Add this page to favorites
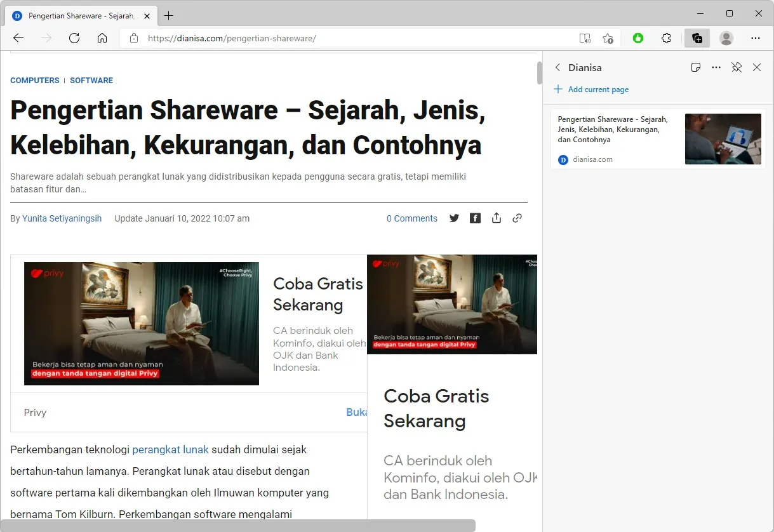774x532 pixels. [x=608, y=38]
